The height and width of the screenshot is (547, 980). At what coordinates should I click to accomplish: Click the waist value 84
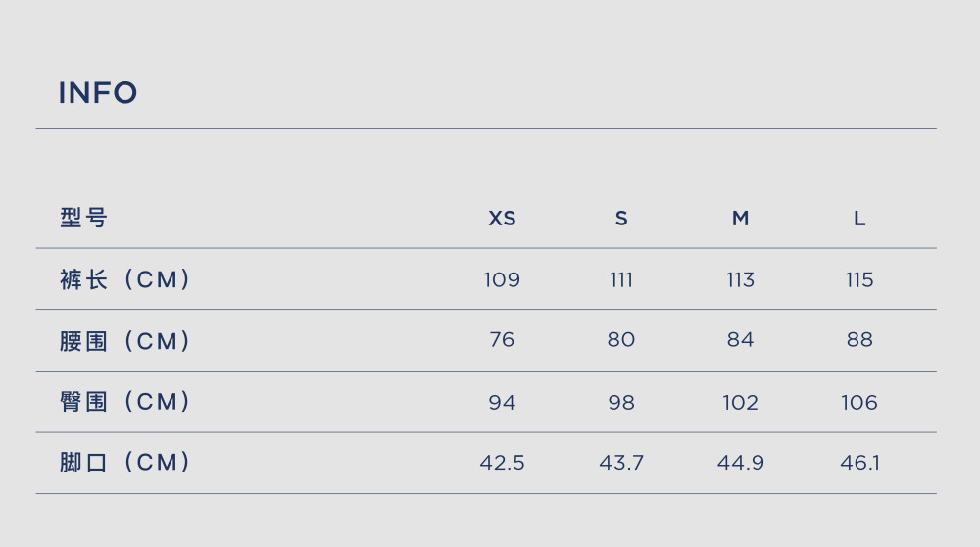(740, 339)
